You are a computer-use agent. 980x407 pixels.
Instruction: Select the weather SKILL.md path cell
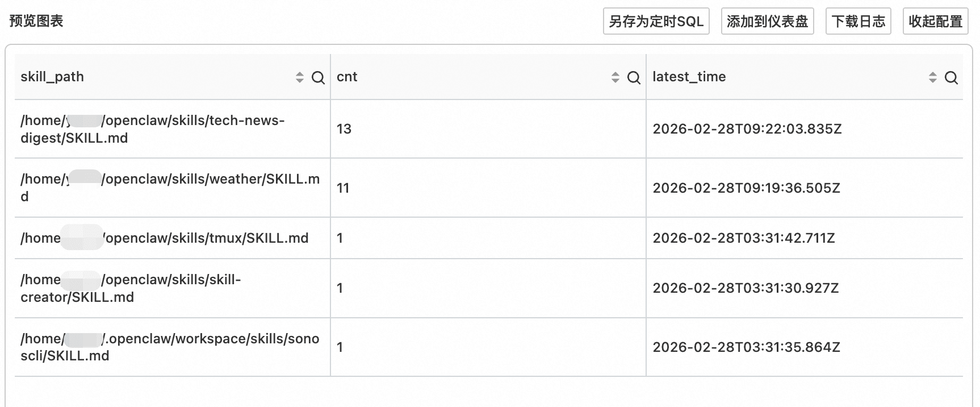click(170, 188)
